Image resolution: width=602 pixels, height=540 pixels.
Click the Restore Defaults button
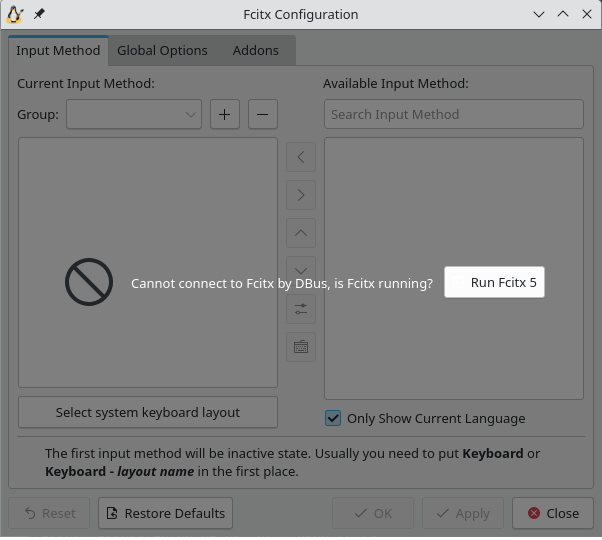coord(165,514)
